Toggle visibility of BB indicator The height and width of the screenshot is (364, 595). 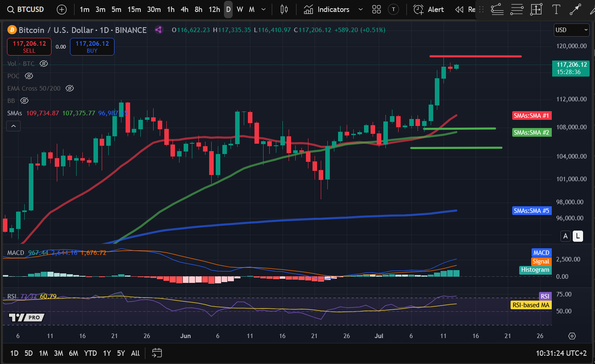pyautogui.click(x=24, y=101)
